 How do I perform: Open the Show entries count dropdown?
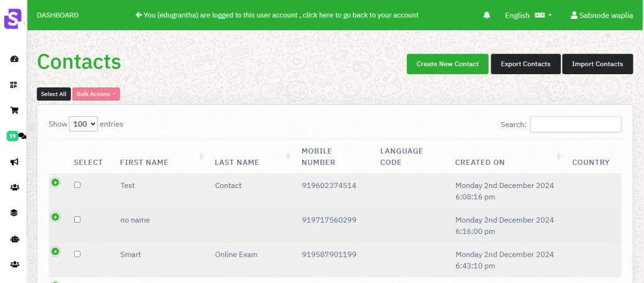(x=84, y=124)
